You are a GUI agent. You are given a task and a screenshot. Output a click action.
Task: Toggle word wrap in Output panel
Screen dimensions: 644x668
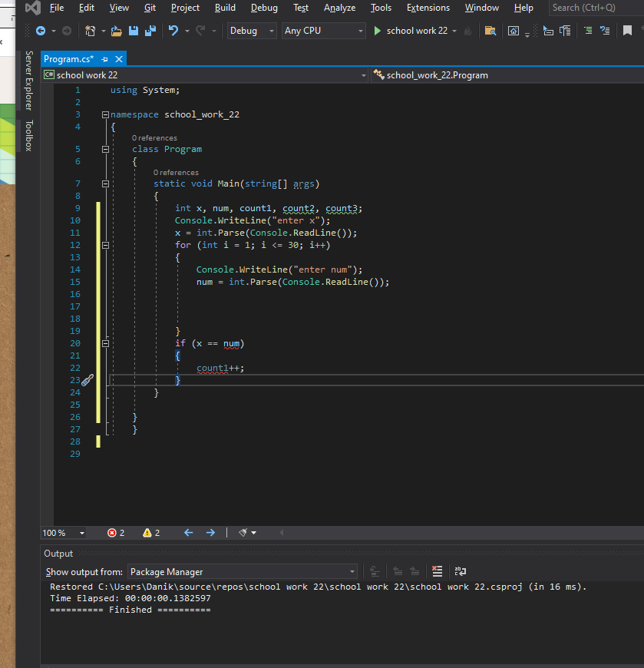point(461,571)
